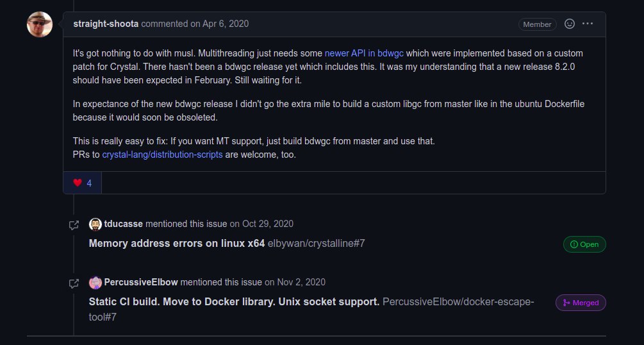
Task: Click cross-reference icon beside tducasse mention
Action: tap(74, 224)
